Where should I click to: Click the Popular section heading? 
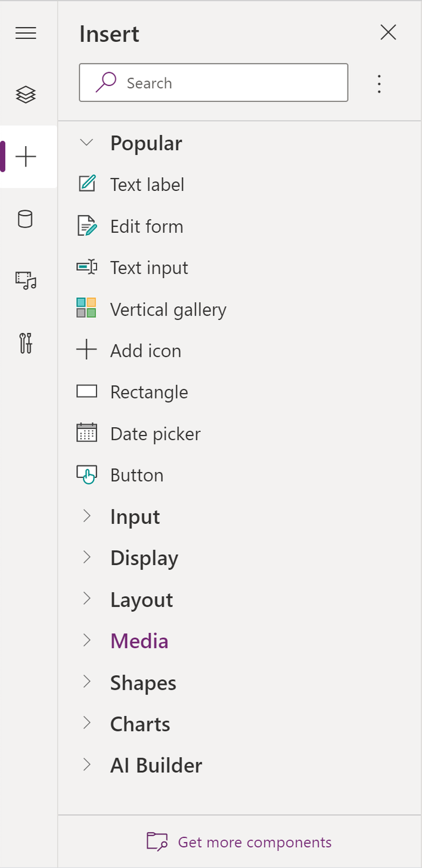[x=146, y=143]
